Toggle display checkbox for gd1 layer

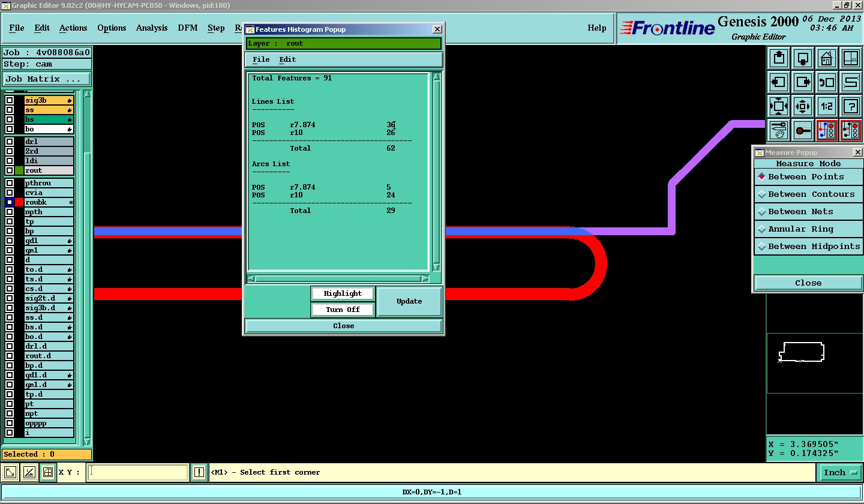point(10,241)
